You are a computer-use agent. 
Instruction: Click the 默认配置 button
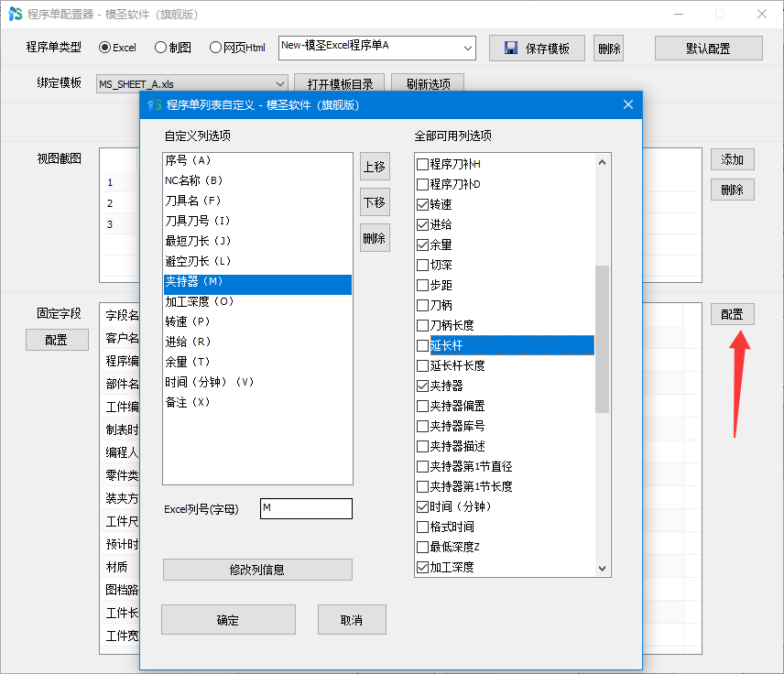pos(709,48)
